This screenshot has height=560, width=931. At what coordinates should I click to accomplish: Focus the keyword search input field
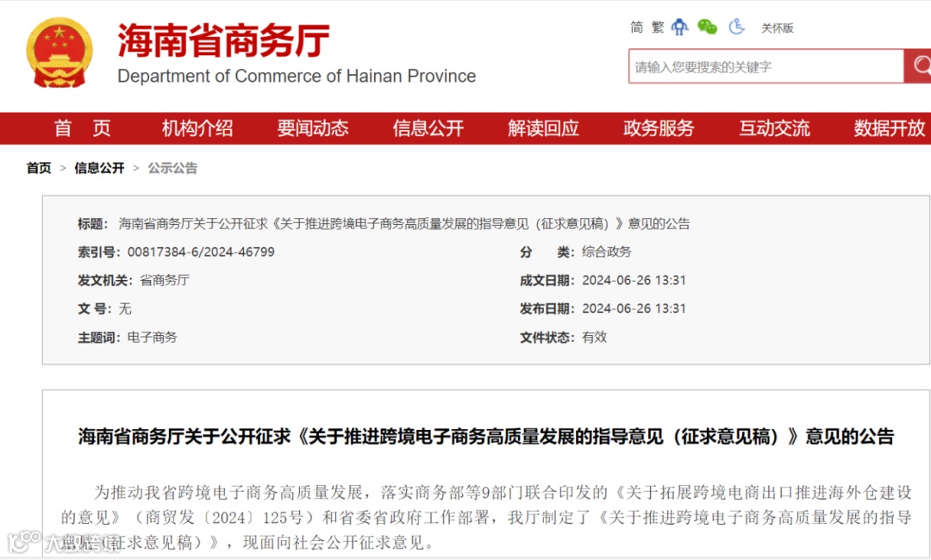coord(766,66)
